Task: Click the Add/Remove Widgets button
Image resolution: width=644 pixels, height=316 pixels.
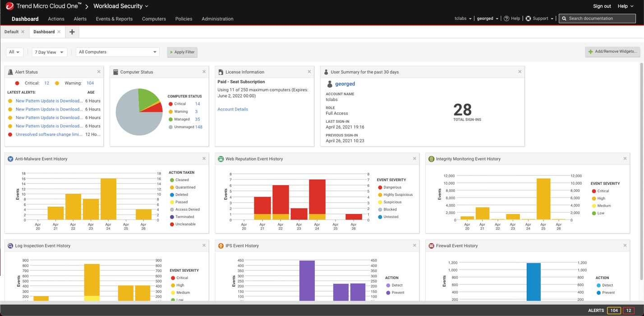Action: point(612,52)
